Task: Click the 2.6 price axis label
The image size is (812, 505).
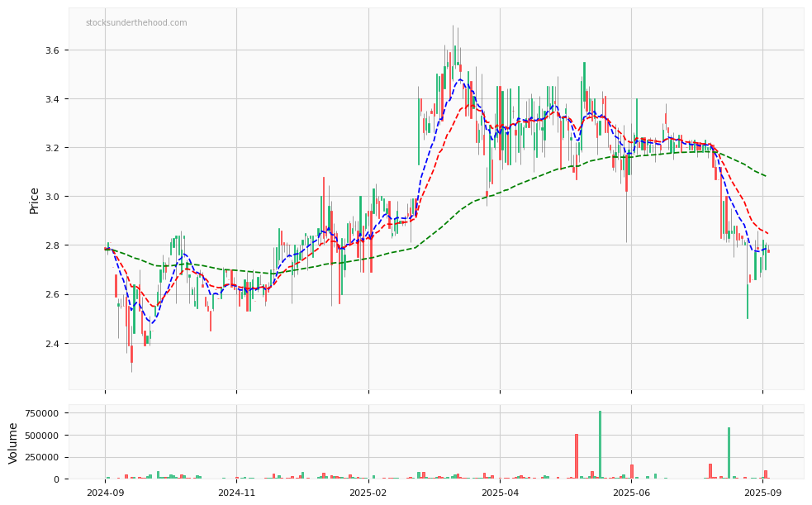Action: (54, 295)
